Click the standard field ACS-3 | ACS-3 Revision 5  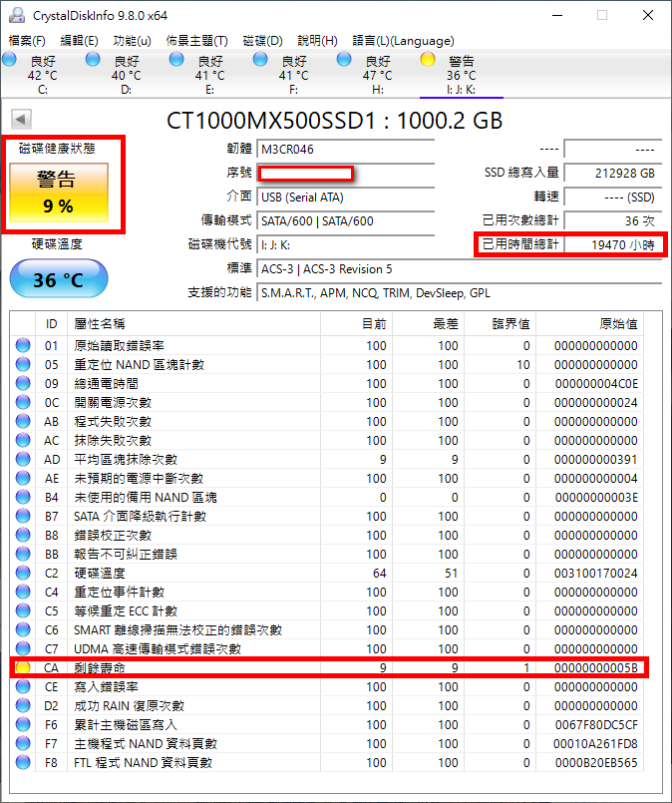pyautogui.click(x=459, y=269)
